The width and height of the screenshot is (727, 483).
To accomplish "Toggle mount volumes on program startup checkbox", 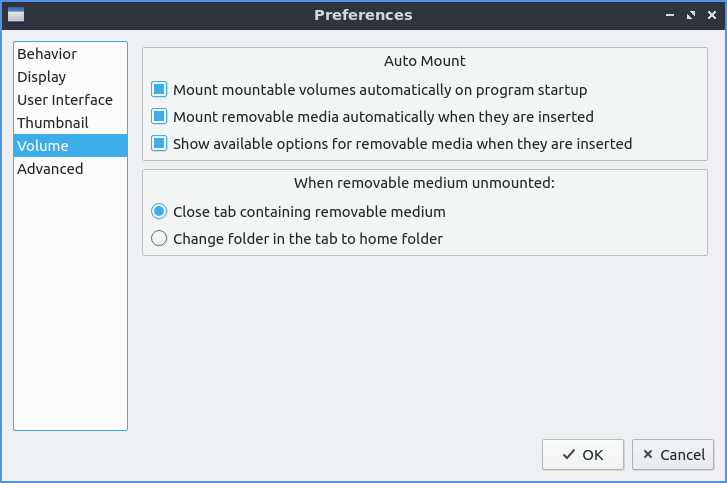I will coord(159,90).
